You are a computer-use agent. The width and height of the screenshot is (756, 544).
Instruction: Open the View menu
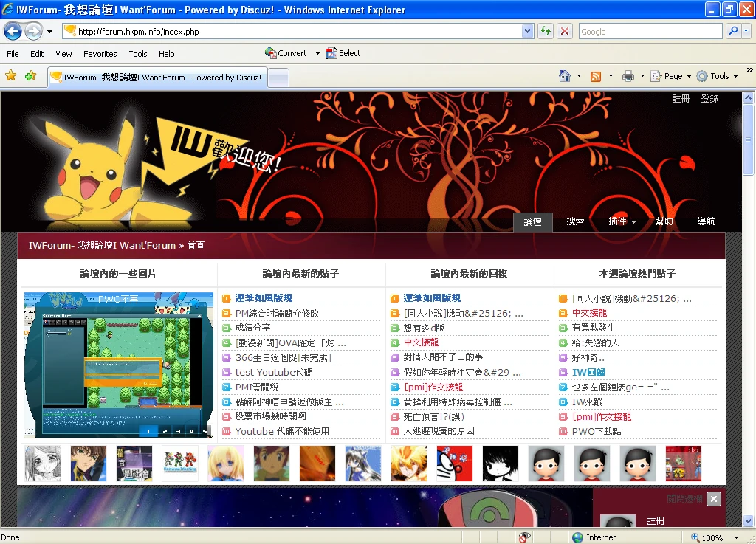[63, 54]
